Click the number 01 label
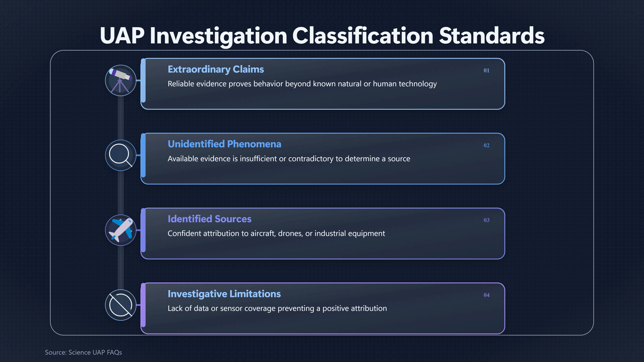Viewport: 644px width, 362px height. click(x=486, y=70)
